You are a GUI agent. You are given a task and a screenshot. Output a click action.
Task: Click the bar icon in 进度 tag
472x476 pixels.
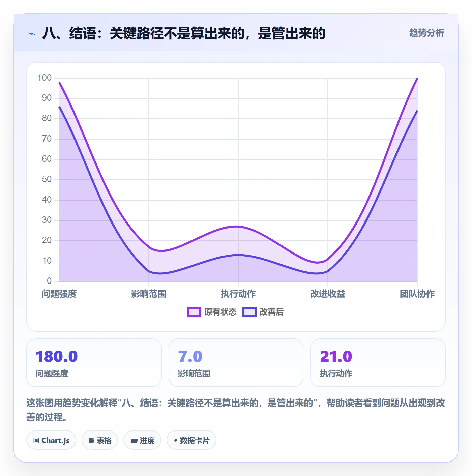(134, 441)
